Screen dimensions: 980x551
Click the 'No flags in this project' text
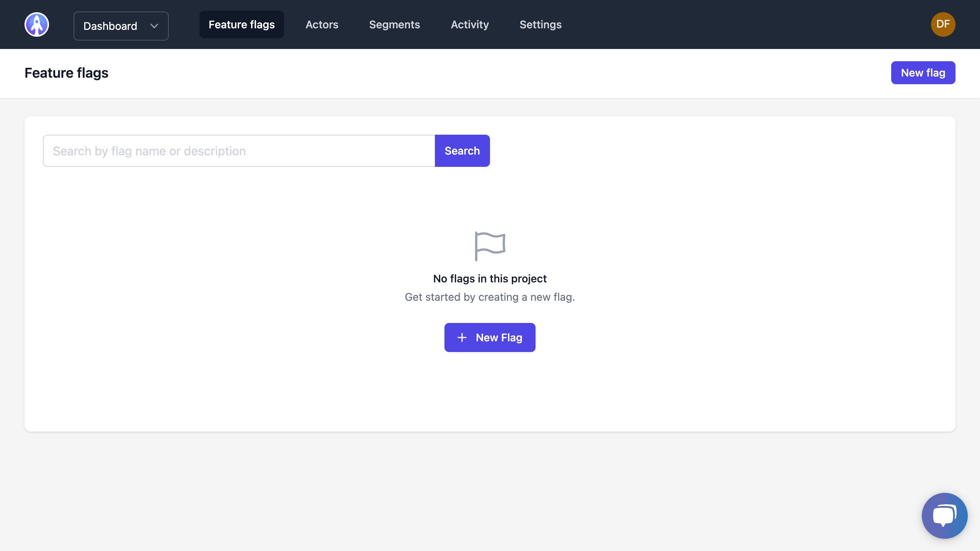pyautogui.click(x=490, y=279)
